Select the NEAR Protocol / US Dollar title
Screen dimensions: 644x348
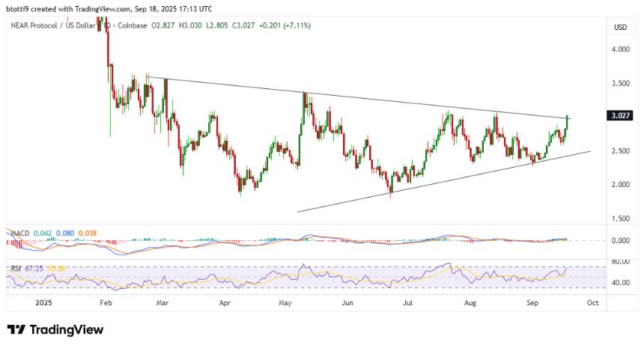[x=55, y=25]
